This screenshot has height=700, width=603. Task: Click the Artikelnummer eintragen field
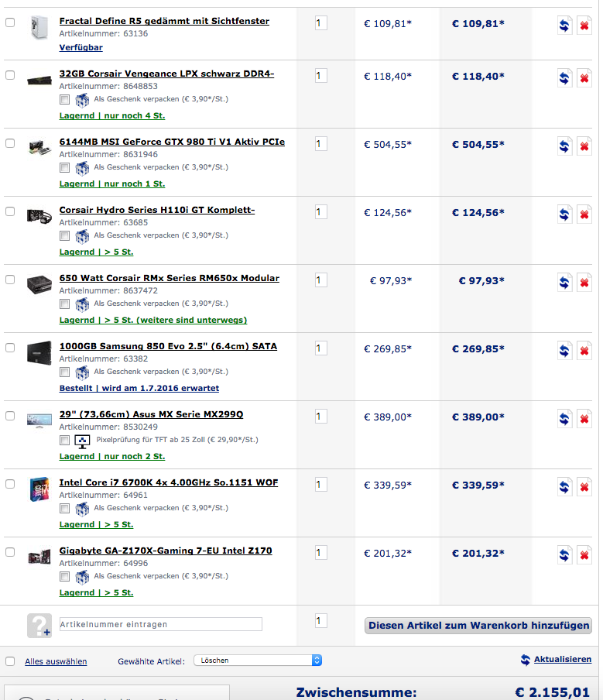pyautogui.click(x=160, y=624)
